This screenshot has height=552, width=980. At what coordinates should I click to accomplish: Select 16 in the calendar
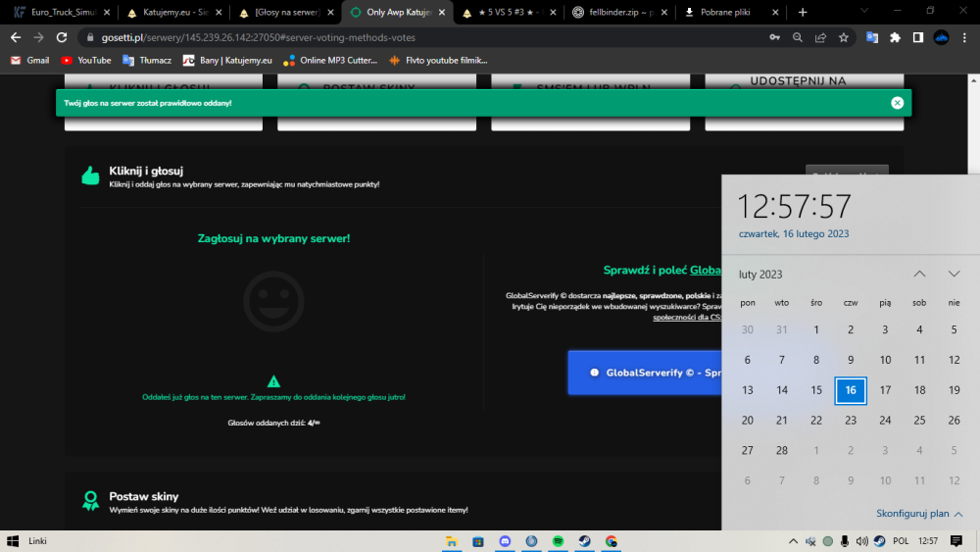click(x=851, y=390)
